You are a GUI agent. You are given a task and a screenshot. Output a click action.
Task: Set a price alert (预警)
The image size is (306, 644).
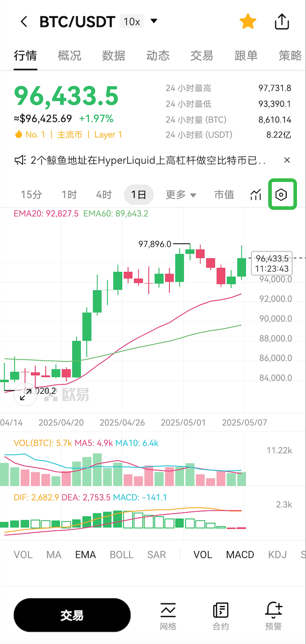coord(274,616)
